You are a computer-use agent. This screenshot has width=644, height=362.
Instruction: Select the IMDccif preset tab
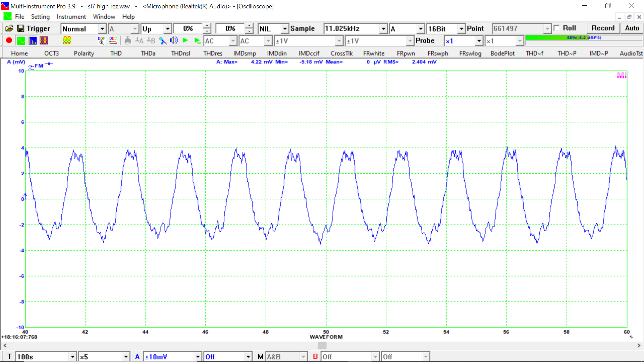(309, 53)
